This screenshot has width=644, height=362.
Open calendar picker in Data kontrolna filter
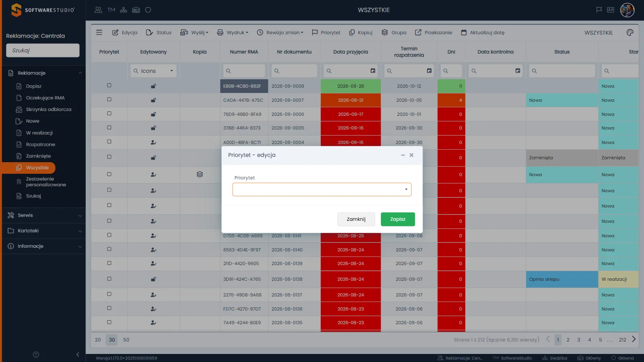coord(518,71)
